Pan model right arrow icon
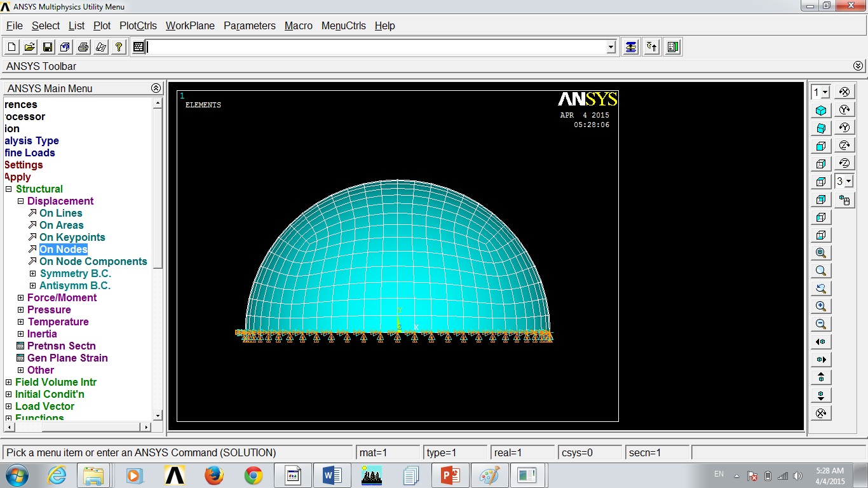The width and height of the screenshot is (868, 488). click(x=821, y=360)
